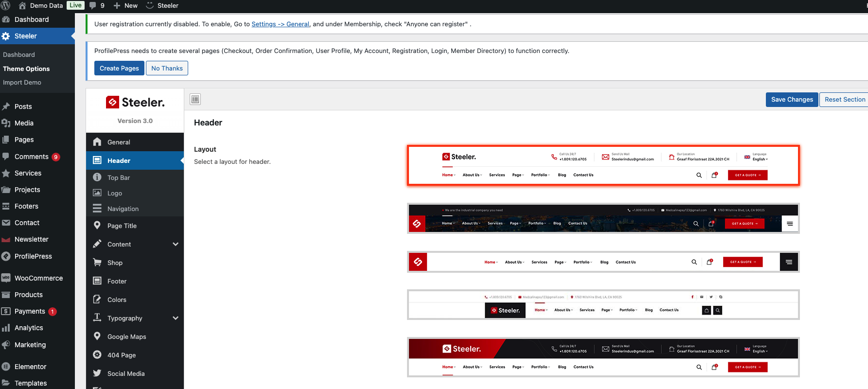Viewport: 868px width, 389px height.
Task: Open the comments bubble in admin bar
Action: point(97,5)
